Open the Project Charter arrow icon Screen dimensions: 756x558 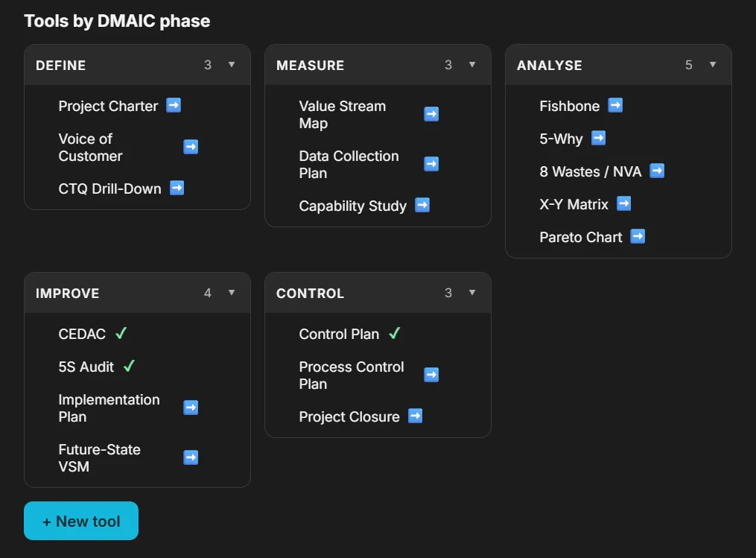coord(174,105)
